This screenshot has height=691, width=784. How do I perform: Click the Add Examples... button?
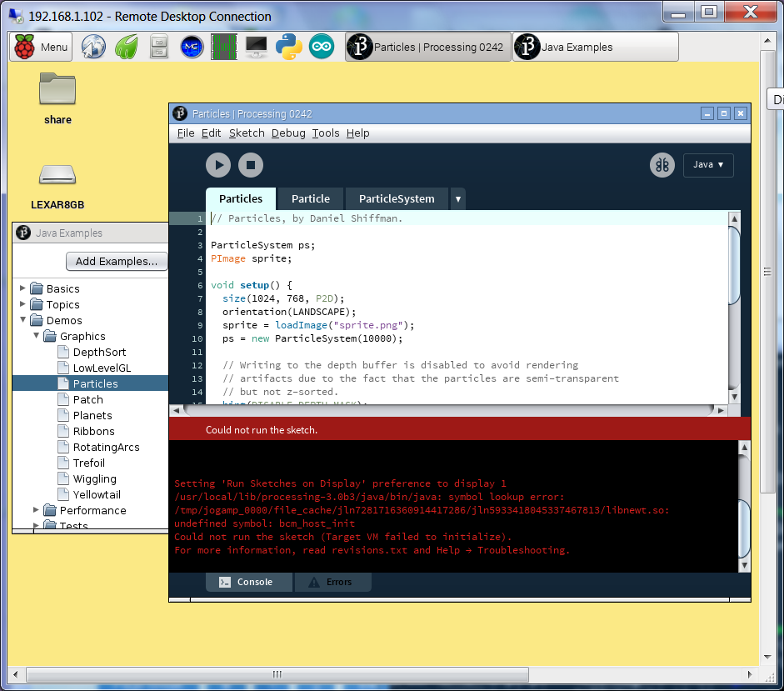[x=117, y=262]
